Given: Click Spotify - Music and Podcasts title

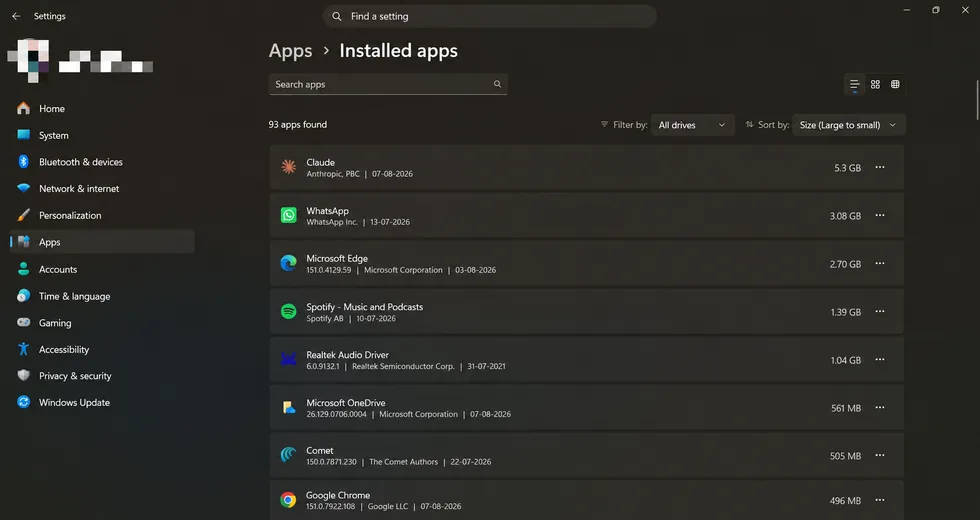Looking at the screenshot, I should pyautogui.click(x=364, y=307).
